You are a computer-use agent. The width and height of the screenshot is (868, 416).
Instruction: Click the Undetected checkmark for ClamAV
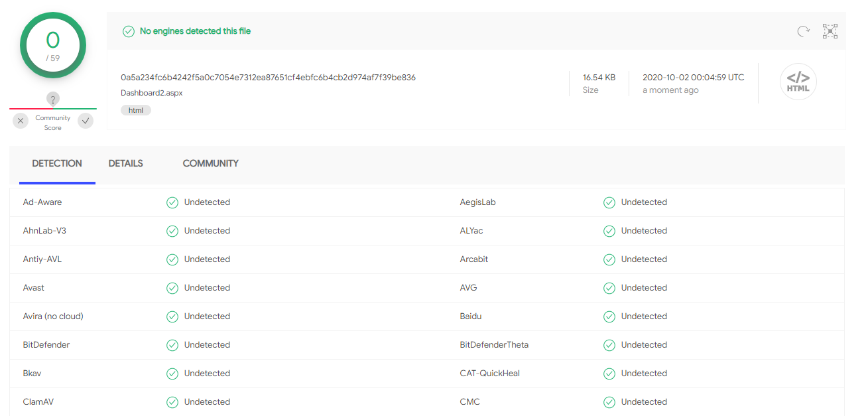tap(172, 402)
